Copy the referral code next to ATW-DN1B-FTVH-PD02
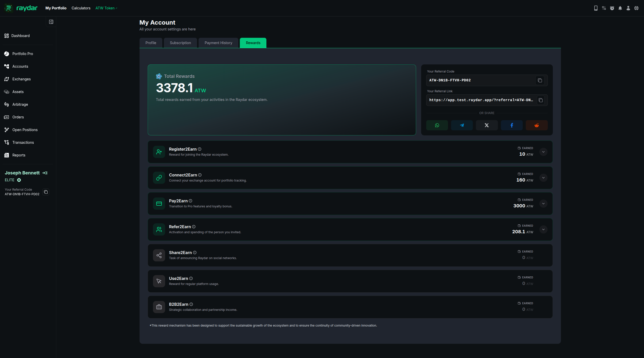 (540, 80)
